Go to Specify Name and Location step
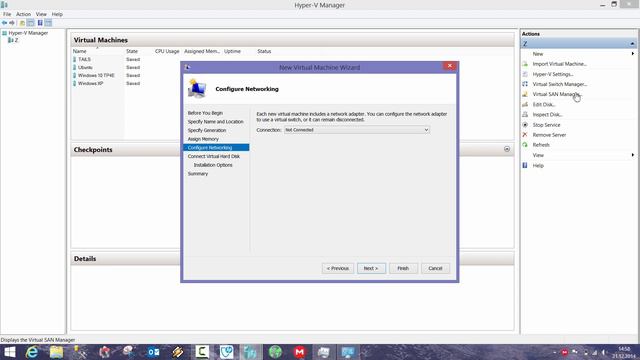The width and height of the screenshot is (640, 360). point(216,122)
